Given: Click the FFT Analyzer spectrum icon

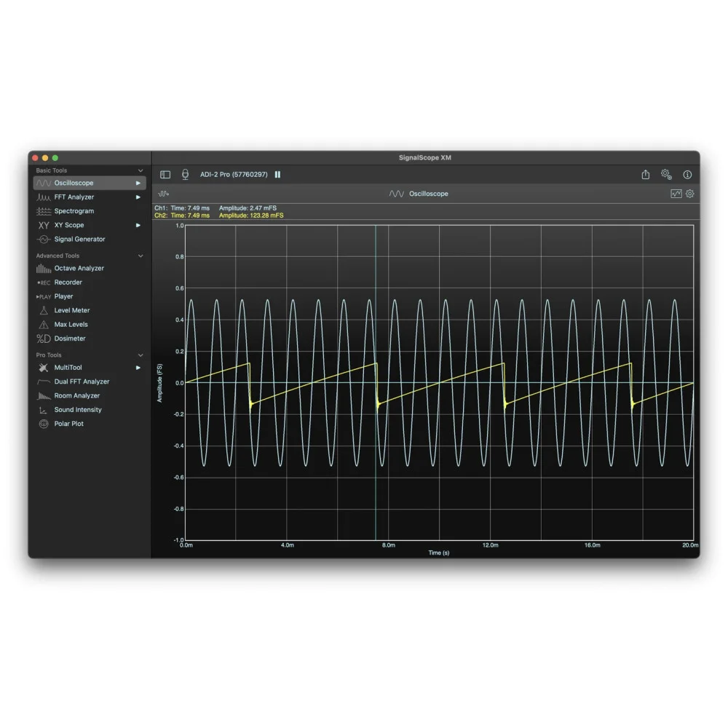Looking at the screenshot, I should pos(44,197).
